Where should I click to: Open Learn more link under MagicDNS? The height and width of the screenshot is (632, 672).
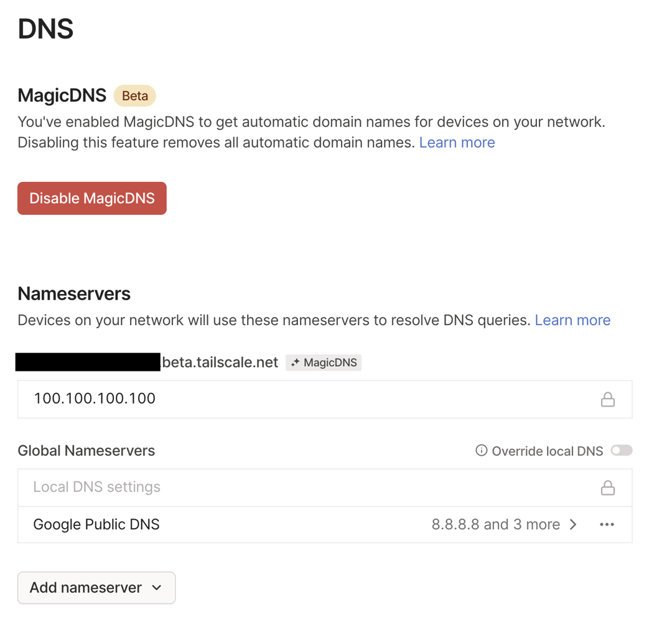[x=457, y=143]
